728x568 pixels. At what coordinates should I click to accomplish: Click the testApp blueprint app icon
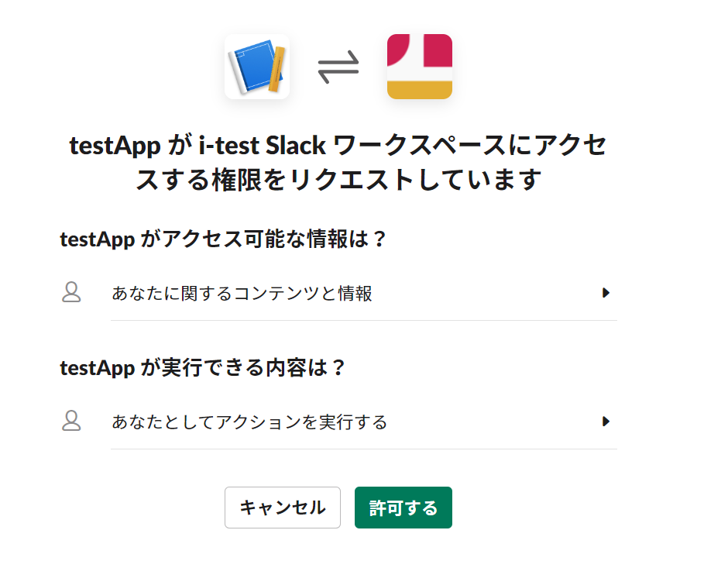click(x=257, y=67)
